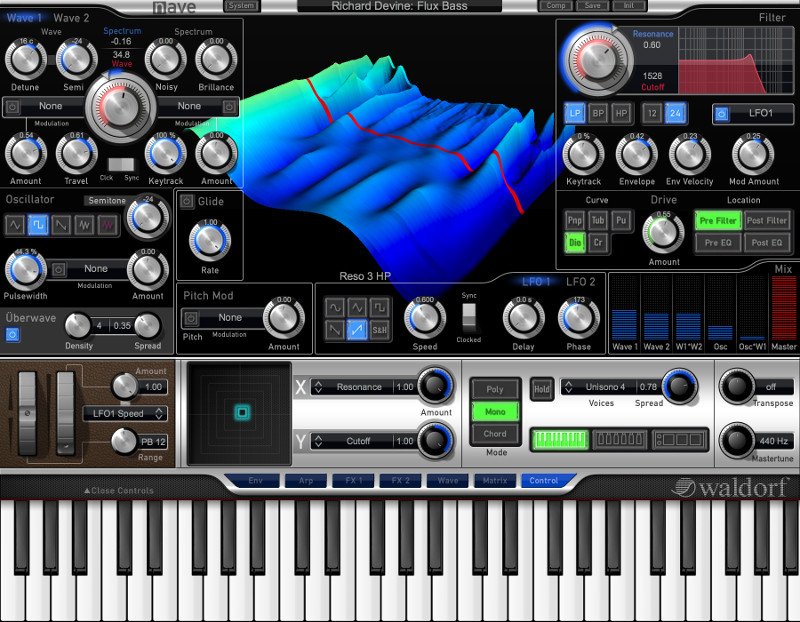Select the square oscillator waveform

coord(38,225)
